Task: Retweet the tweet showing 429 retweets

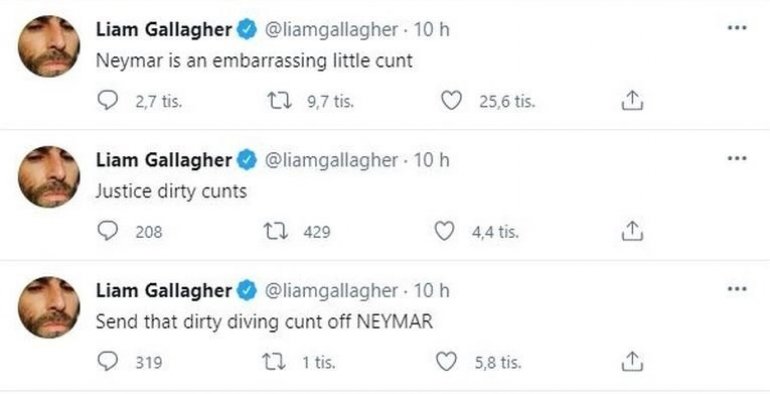Action: tap(276, 231)
